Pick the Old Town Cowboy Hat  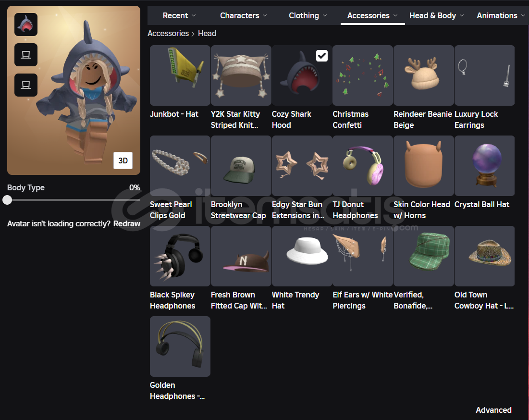(484, 256)
